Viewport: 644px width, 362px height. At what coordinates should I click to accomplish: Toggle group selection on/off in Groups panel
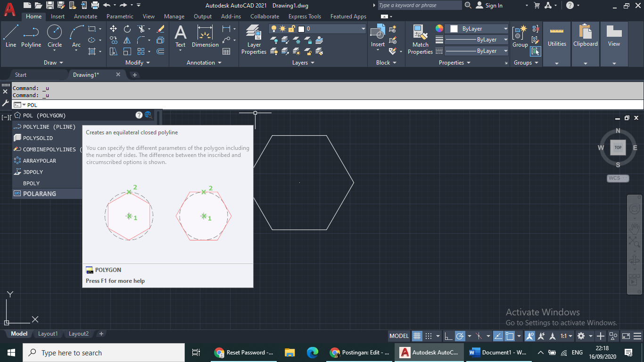click(535, 51)
